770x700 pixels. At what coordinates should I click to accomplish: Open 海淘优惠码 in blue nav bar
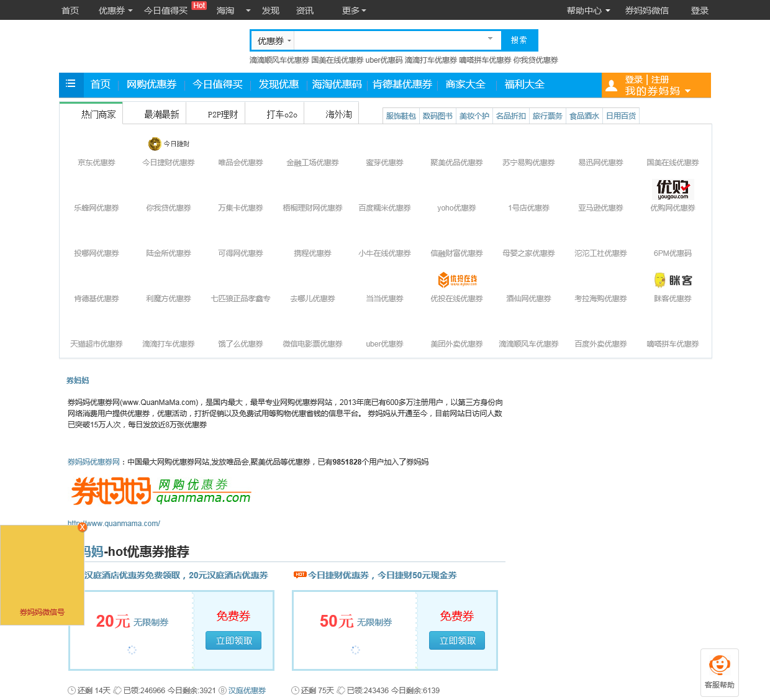337,84
